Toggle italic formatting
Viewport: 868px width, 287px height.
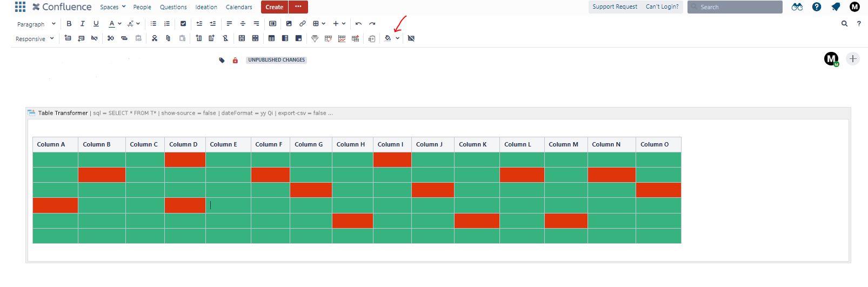coord(82,24)
